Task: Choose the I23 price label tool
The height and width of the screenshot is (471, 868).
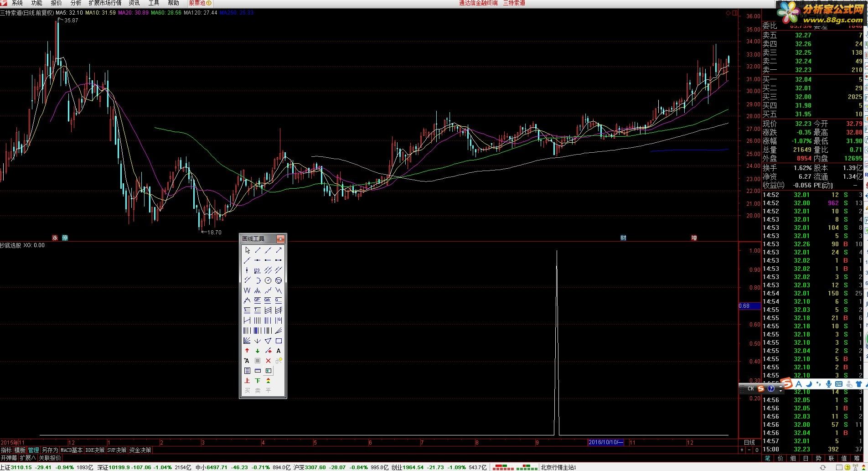Action: tap(258, 270)
